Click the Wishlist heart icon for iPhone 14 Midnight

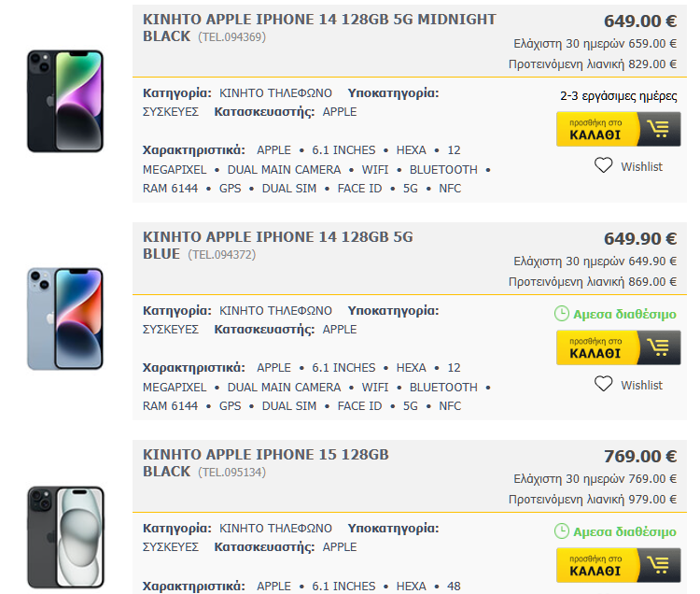pos(604,165)
